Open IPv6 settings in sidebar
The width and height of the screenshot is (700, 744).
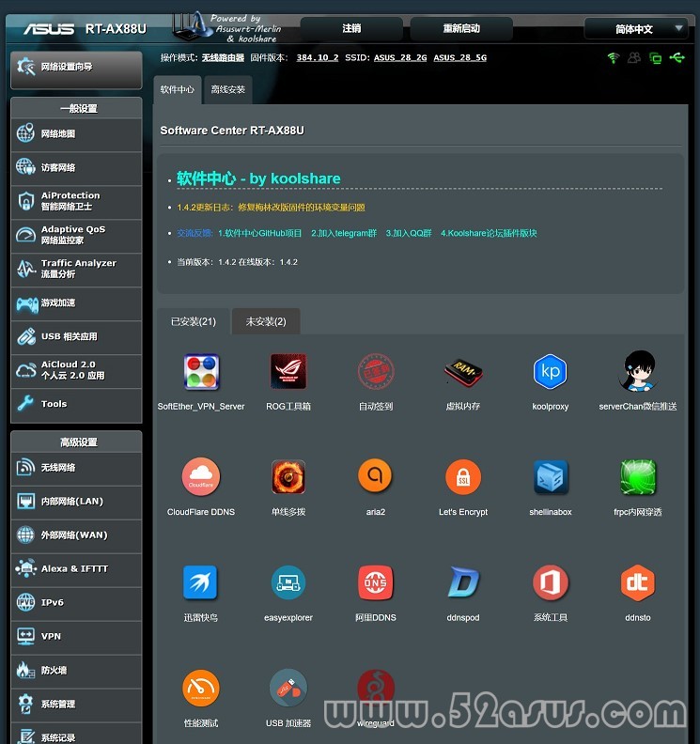[x=76, y=603]
